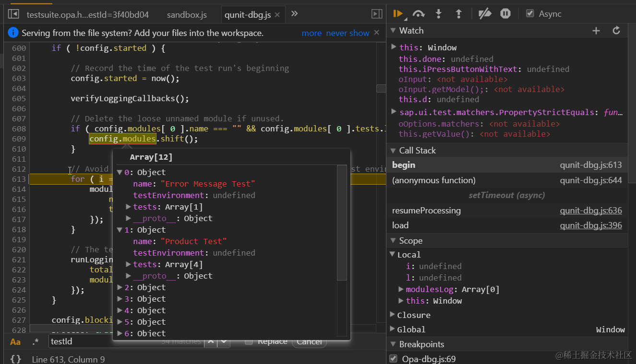Open the more tabs chevron

[x=295, y=14]
